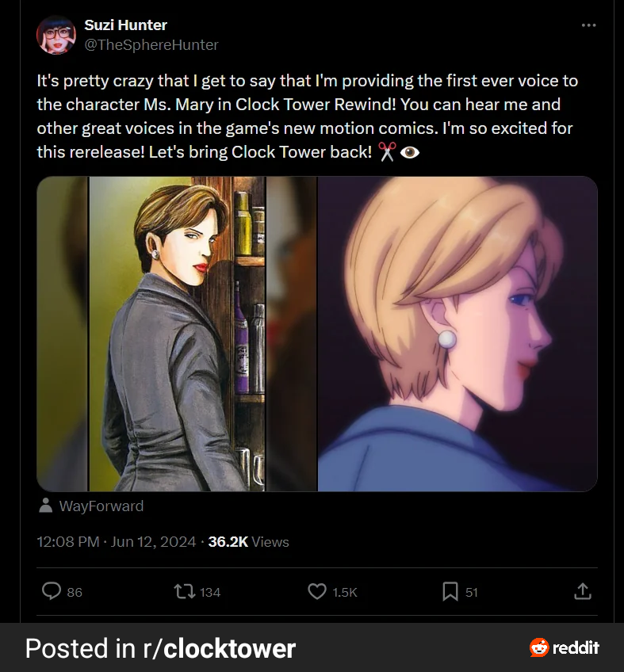Like the tweet with the heart icon
This screenshot has height=672, width=624.
click(x=317, y=591)
